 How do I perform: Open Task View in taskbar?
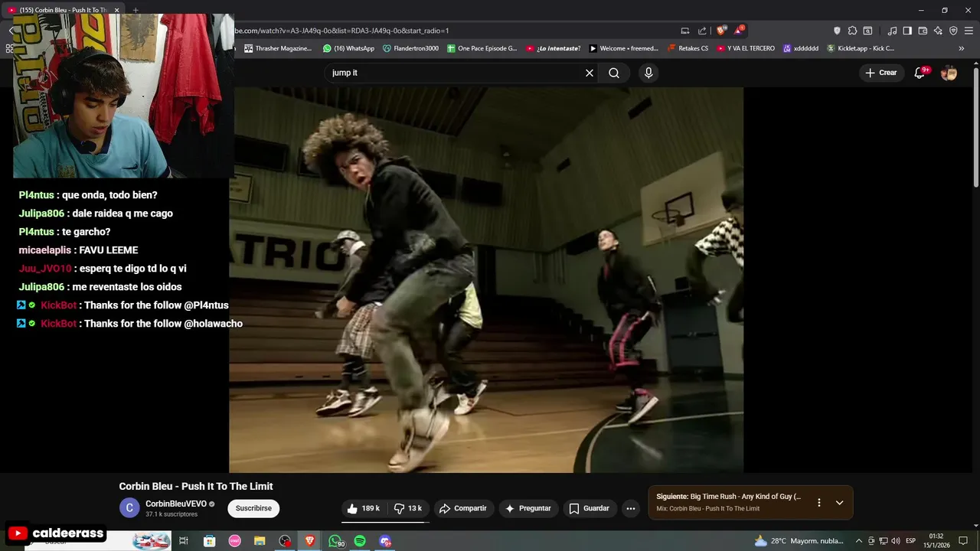point(184,541)
